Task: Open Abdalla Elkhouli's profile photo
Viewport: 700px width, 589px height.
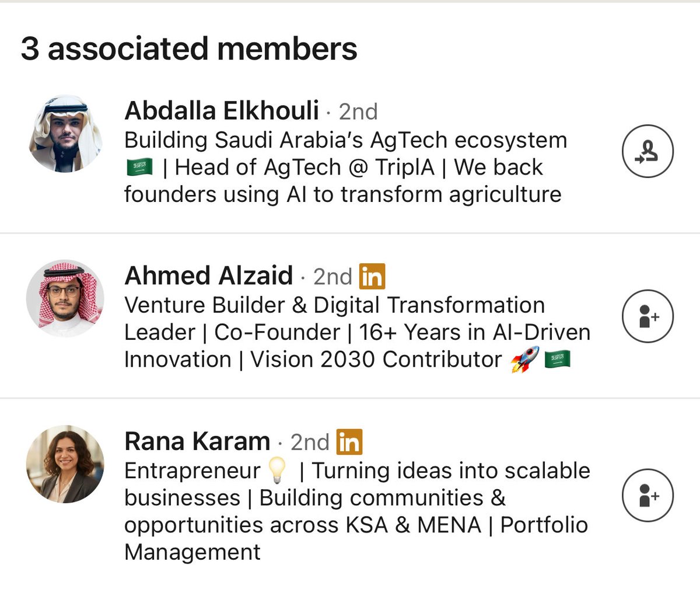Action: tap(65, 134)
